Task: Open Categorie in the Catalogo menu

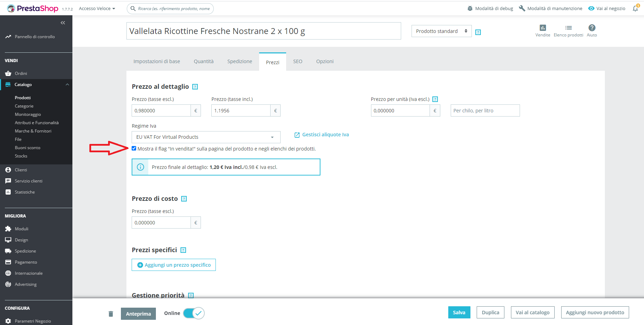Action: [24, 106]
